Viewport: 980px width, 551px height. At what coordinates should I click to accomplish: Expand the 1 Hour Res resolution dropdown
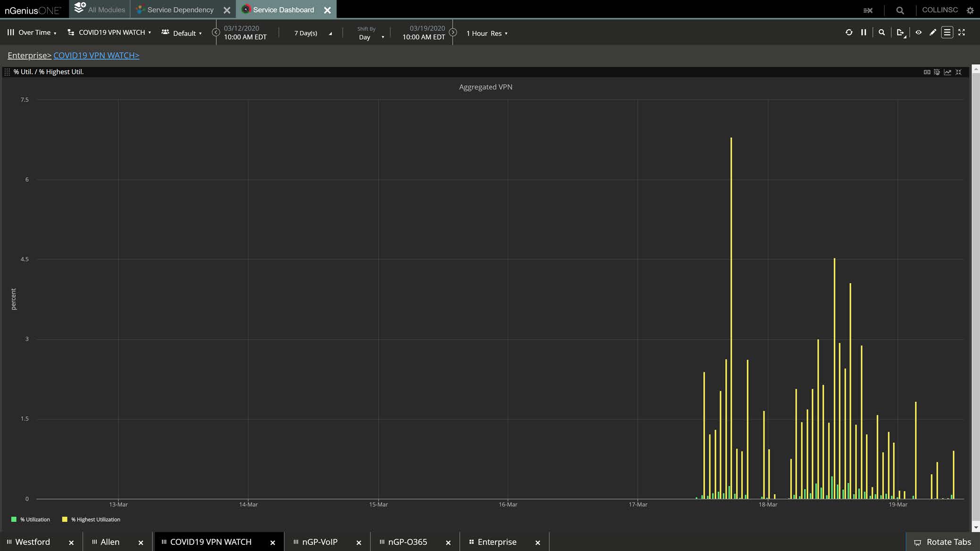[x=487, y=33]
